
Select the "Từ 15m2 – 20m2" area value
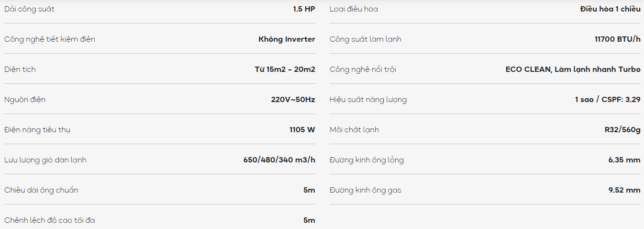pos(285,69)
